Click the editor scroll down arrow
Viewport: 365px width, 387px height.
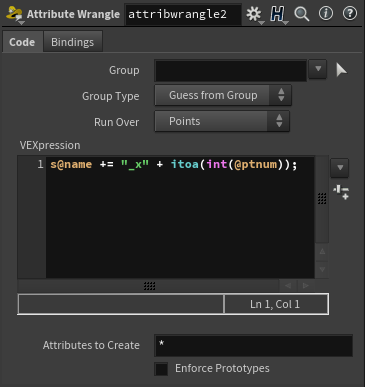click(x=322, y=269)
